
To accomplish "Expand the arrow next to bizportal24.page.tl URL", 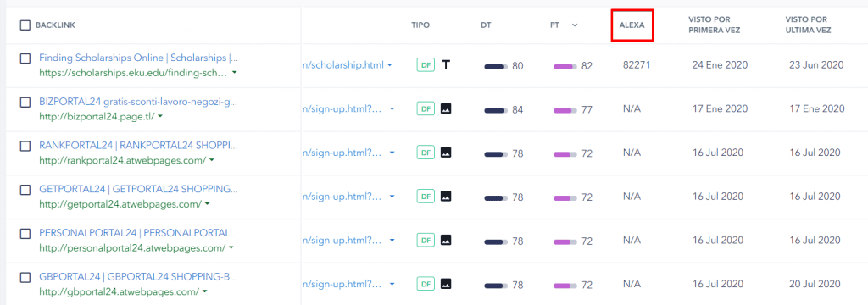I will 160,117.
